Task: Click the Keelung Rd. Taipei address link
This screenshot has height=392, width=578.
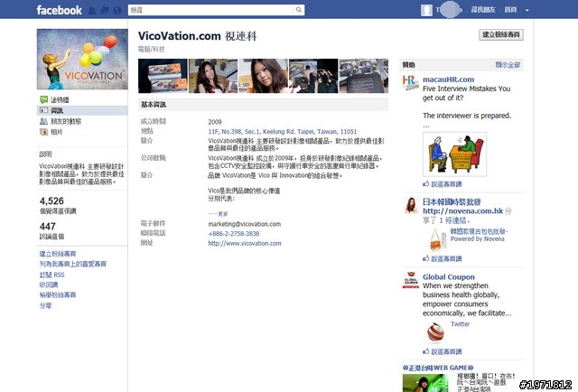Action: click(x=283, y=132)
